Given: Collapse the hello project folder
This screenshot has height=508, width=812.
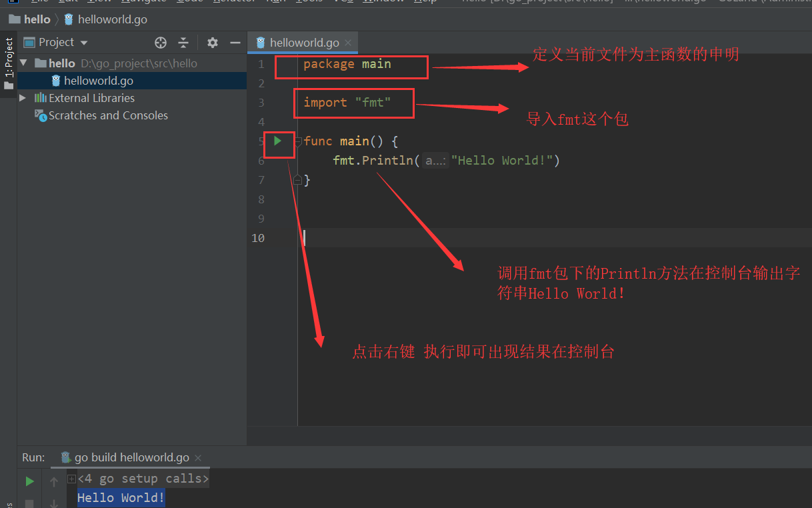Looking at the screenshot, I should point(24,63).
